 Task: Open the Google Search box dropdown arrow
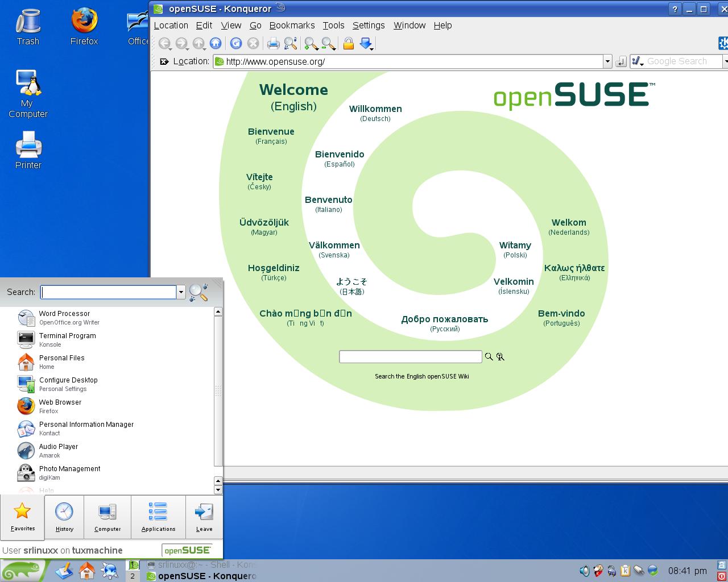click(725, 61)
